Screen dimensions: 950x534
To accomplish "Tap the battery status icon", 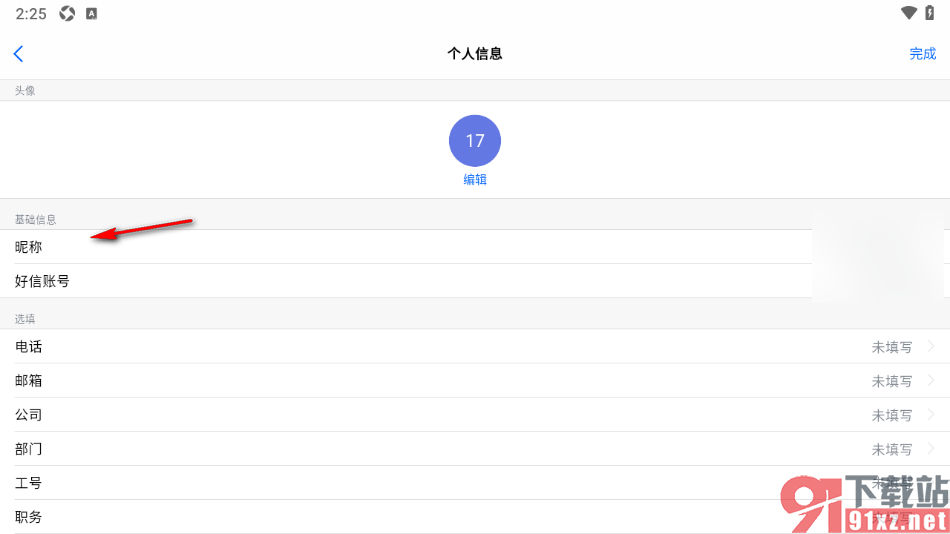I will pyautogui.click(x=929, y=13).
